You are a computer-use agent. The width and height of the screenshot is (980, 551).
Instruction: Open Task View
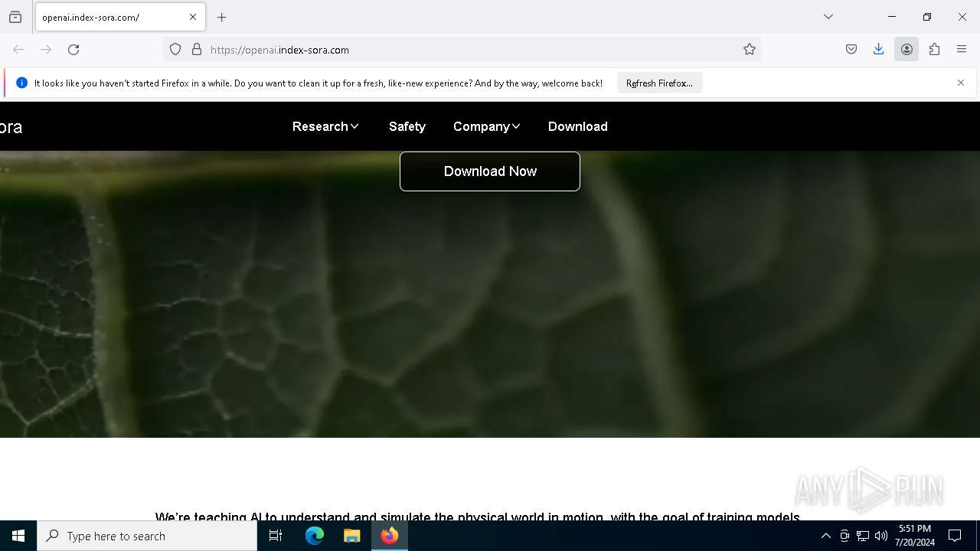coord(276,536)
